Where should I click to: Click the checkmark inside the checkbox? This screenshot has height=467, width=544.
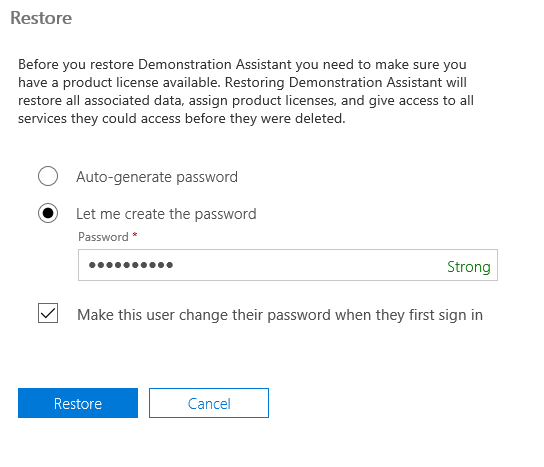[48, 313]
